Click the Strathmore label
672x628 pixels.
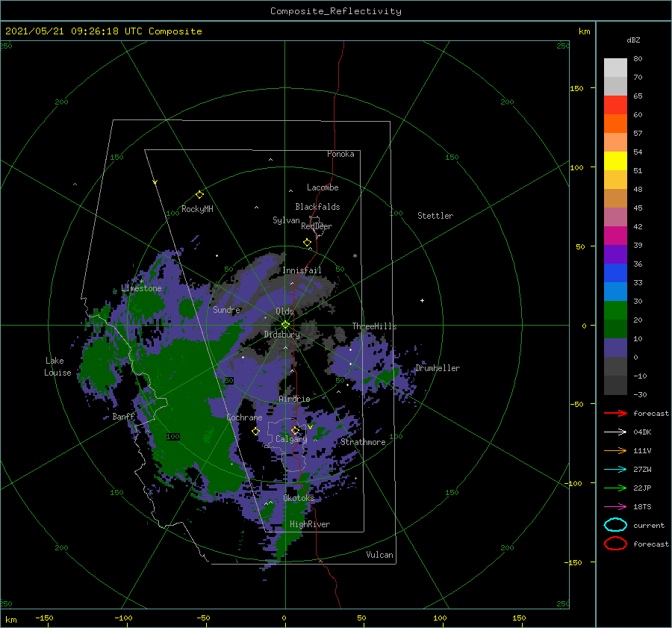click(363, 442)
